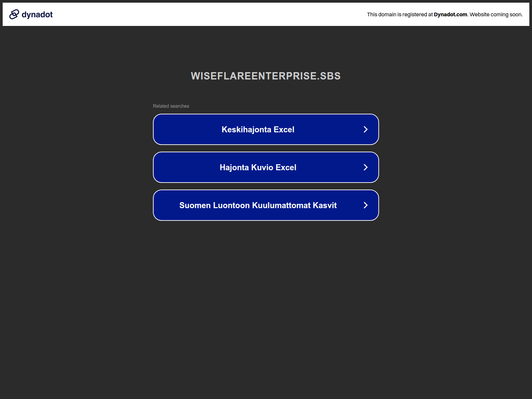Click the Dynadot chain-link logo icon
Viewport: 532px width, 399px height.
click(14, 14)
